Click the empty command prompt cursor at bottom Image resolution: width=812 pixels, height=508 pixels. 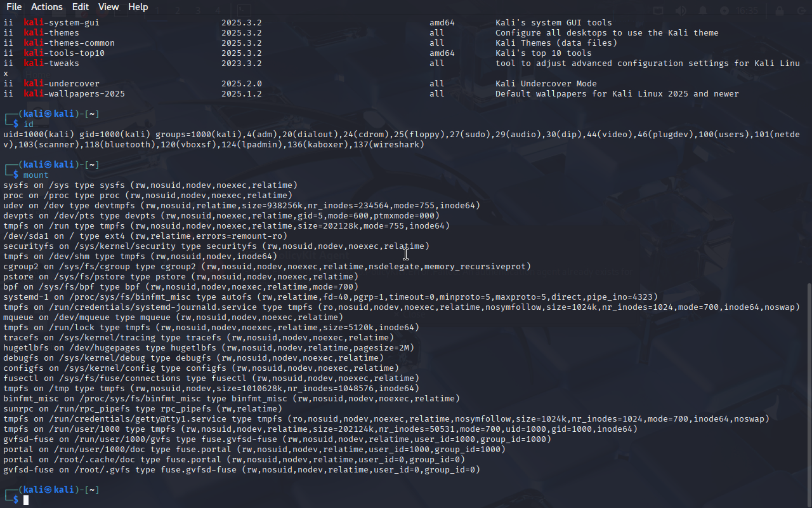tap(26, 500)
